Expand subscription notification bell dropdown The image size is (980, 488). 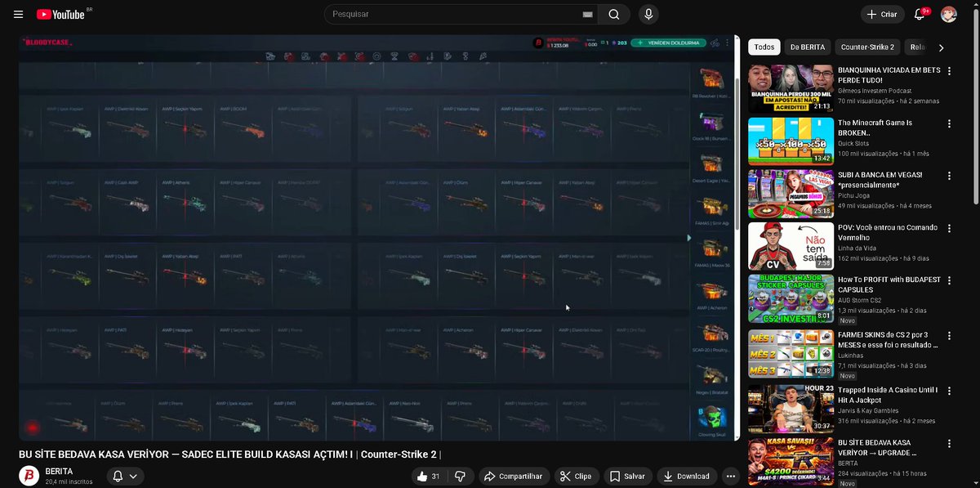[x=126, y=476]
